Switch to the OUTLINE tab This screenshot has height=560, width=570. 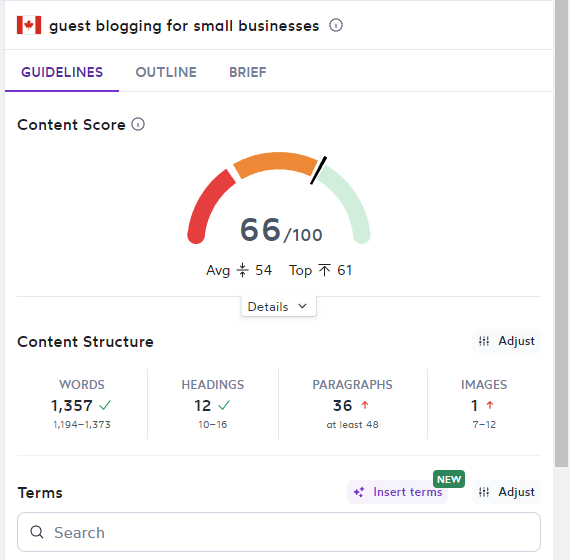click(x=166, y=72)
